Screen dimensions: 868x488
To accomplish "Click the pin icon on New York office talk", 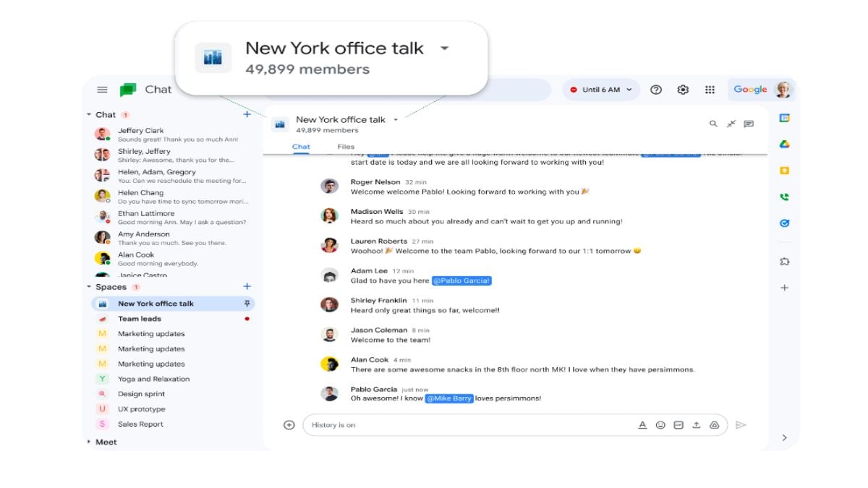I will [247, 304].
